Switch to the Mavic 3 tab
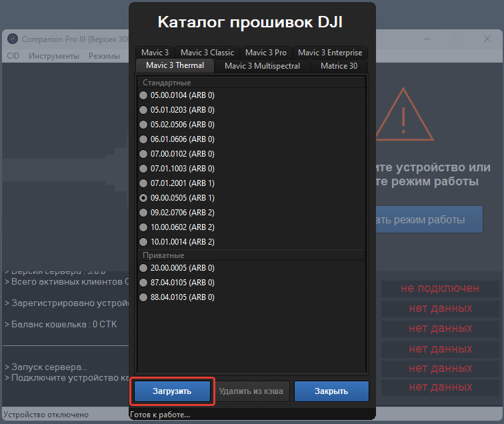Image resolution: width=504 pixels, height=424 pixels. point(155,53)
